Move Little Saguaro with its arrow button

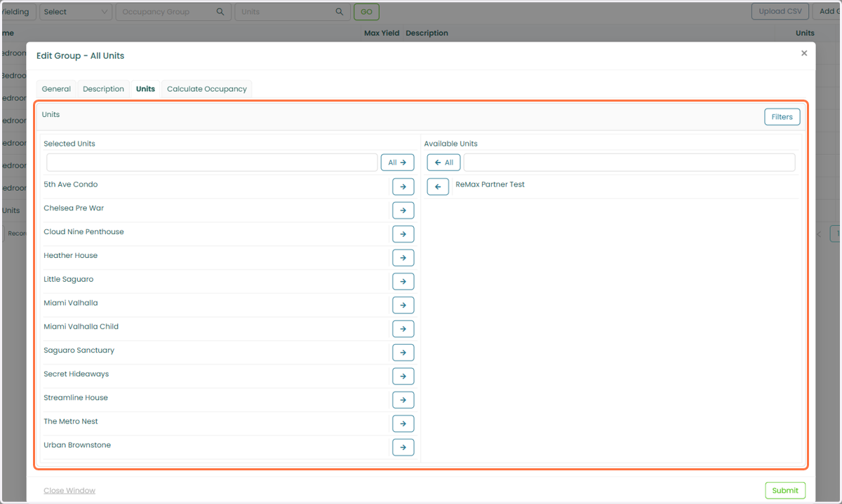tap(403, 282)
